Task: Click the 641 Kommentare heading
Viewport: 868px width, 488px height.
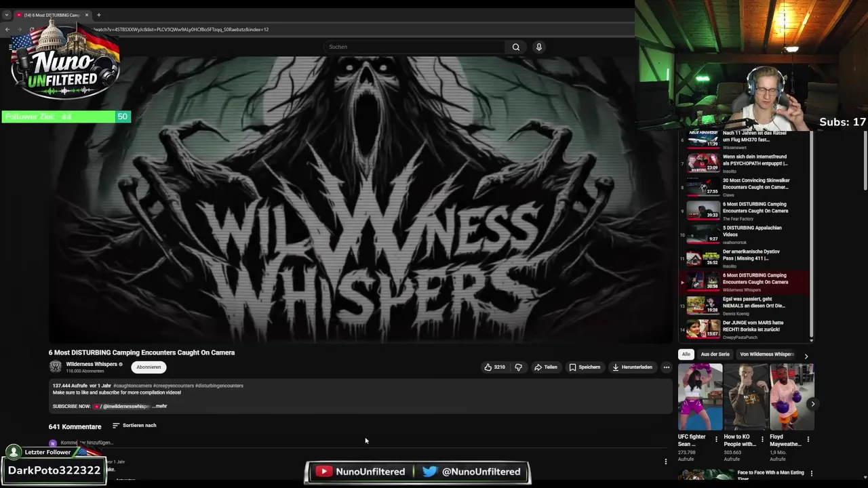Action: point(75,426)
